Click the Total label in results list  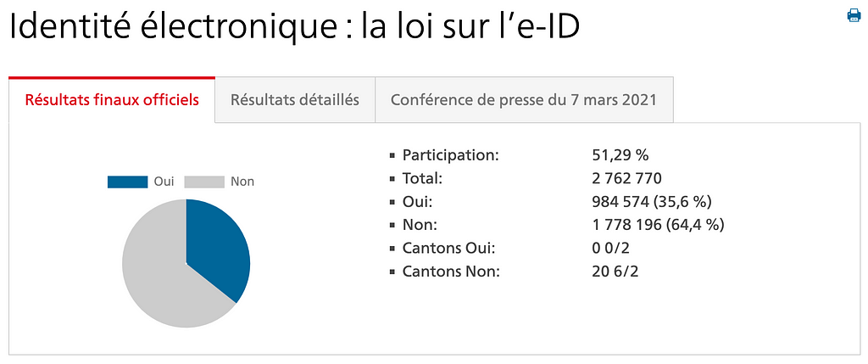422,178
